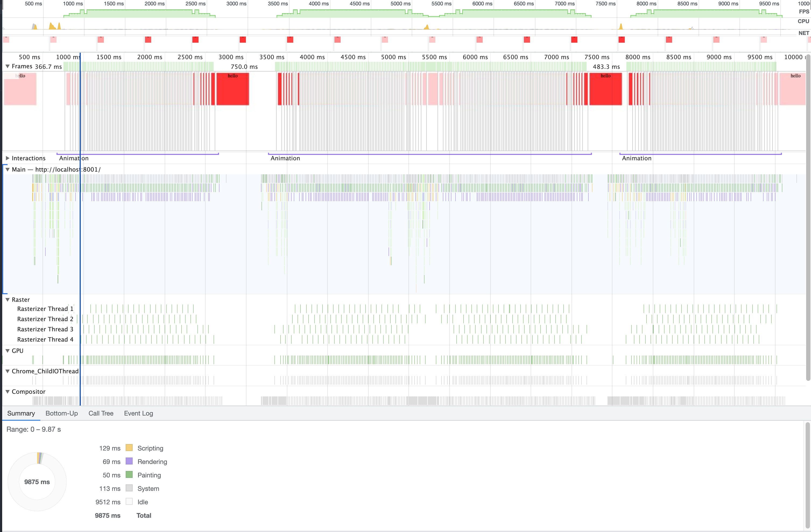Open the Call Tree tab

[x=101, y=413]
